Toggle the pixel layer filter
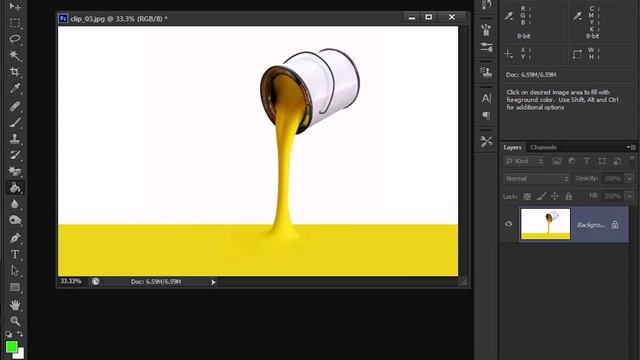 557,161
